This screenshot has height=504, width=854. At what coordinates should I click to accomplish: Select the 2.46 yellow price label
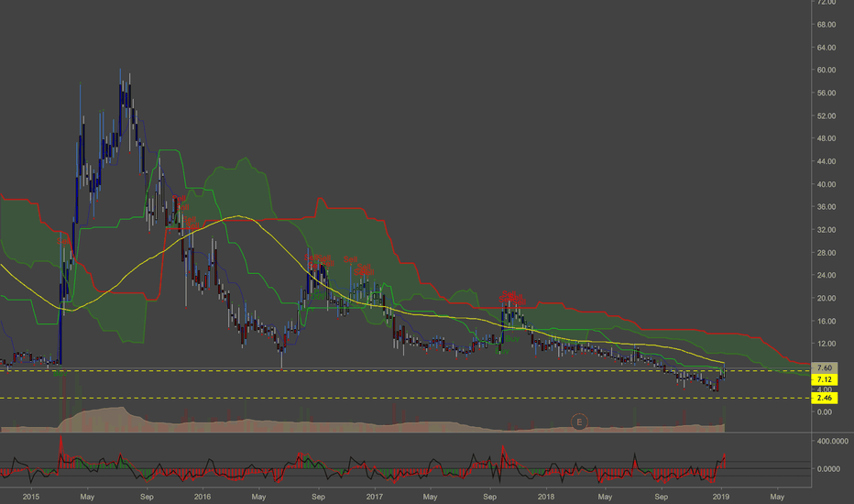click(824, 398)
